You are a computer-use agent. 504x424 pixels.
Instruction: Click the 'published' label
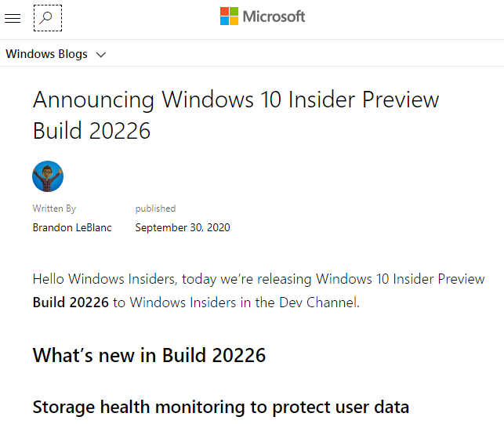tap(155, 208)
